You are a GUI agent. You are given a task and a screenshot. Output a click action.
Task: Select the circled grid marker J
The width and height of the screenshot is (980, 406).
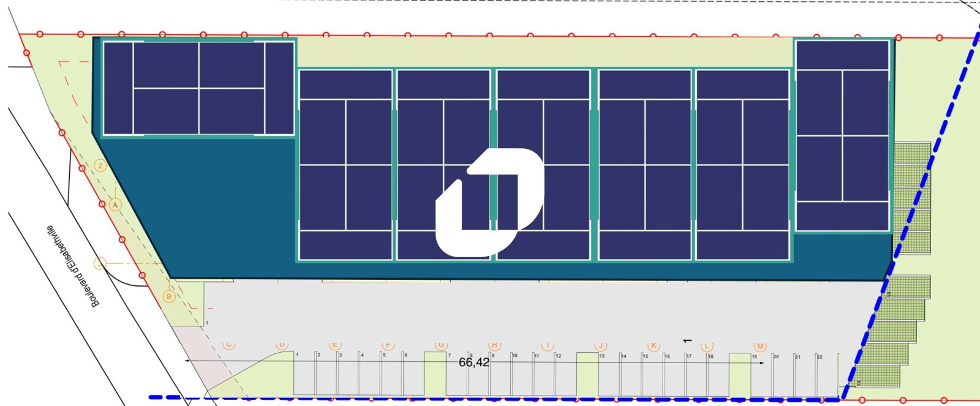click(601, 345)
